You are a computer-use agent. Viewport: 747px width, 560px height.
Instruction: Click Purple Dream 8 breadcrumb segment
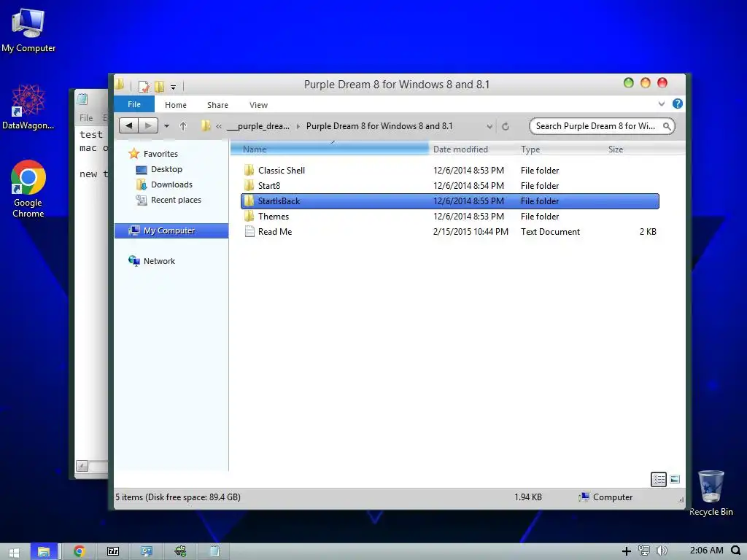(x=379, y=126)
